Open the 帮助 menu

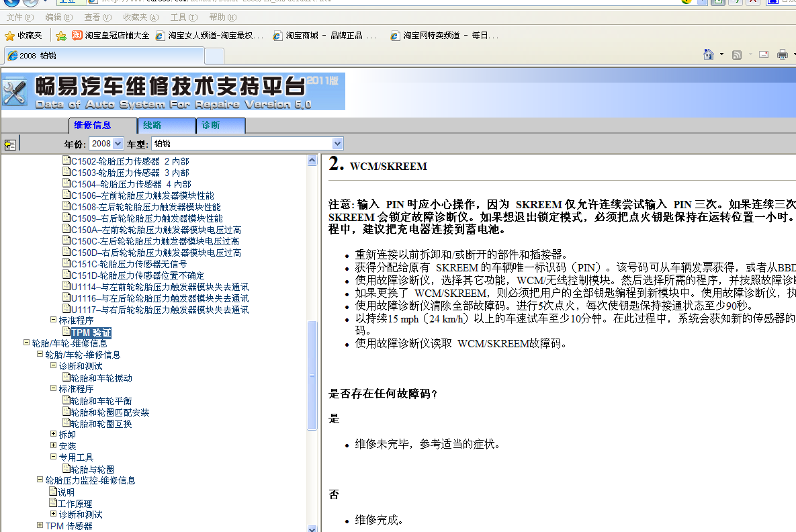tap(223, 17)
